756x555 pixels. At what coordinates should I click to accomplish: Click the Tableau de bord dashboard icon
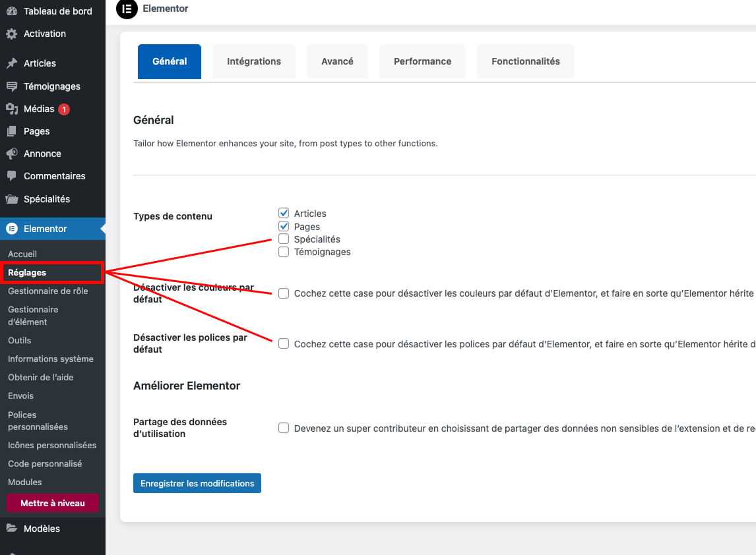(x=12, y=11)
